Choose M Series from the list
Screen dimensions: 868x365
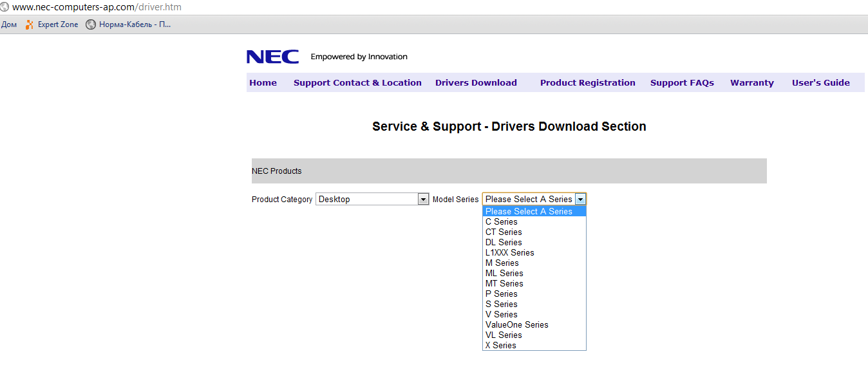[534, 263]
